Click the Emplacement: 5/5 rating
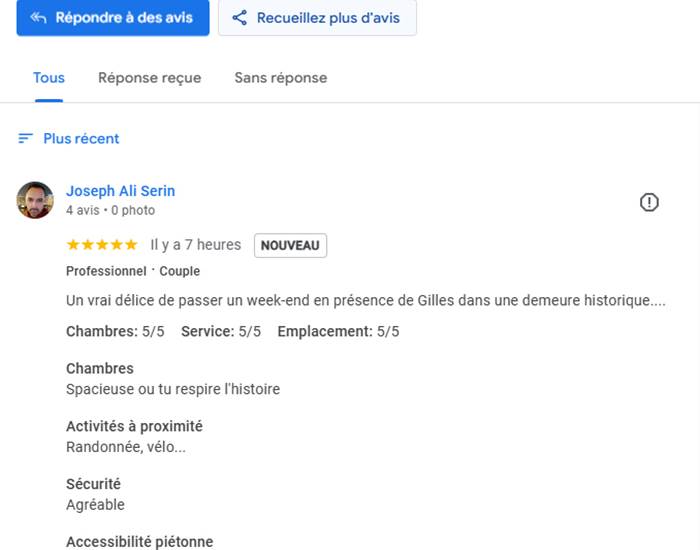The height and width of the screenshot is (550, 700). 338,331
